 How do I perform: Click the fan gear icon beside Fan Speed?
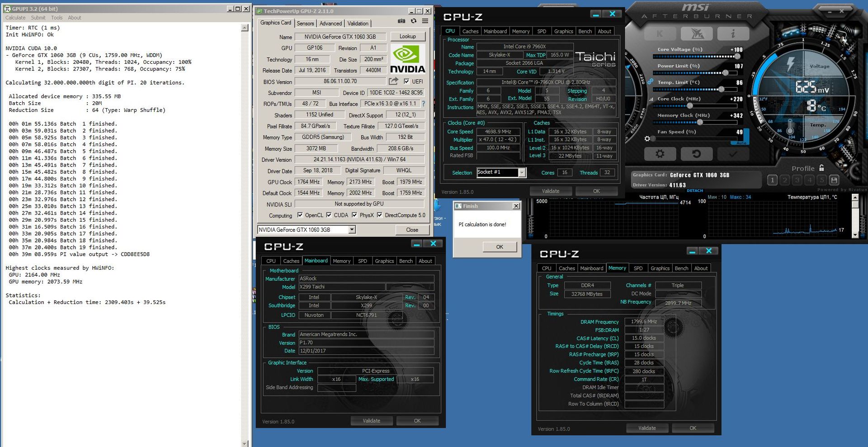coord(647,139)
